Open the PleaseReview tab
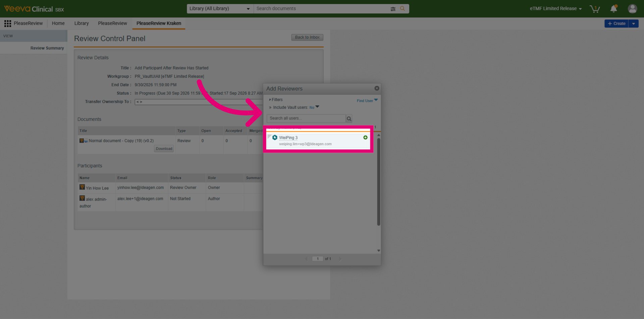This screenshot has width=644, height=319. (x=112, y=23)
